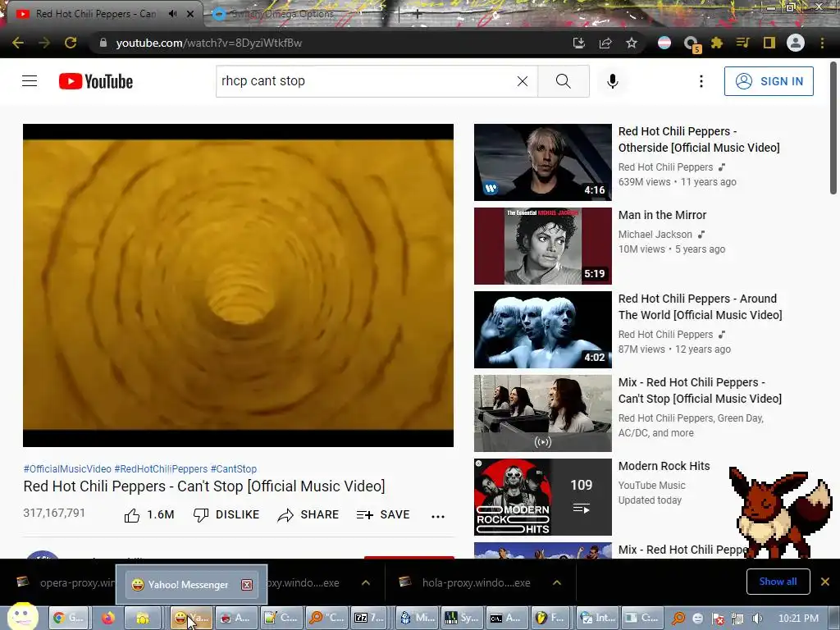840x630 pixels.
Task: Open the volume speaker tray icon
Action: click(x=757, y=619)
